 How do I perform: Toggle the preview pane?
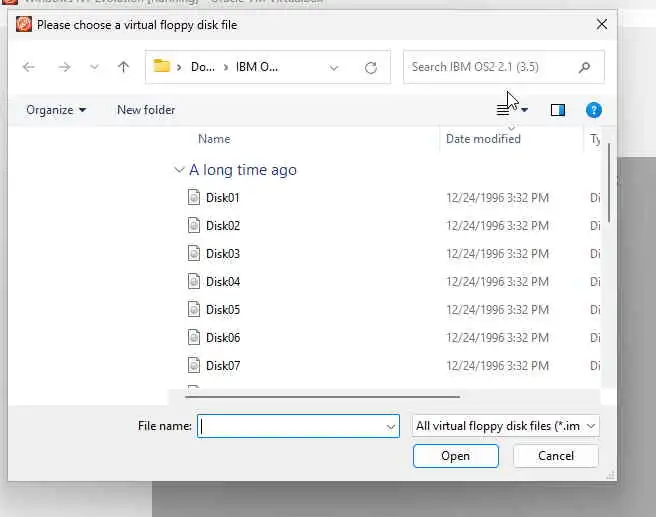(x=558, y=110)
